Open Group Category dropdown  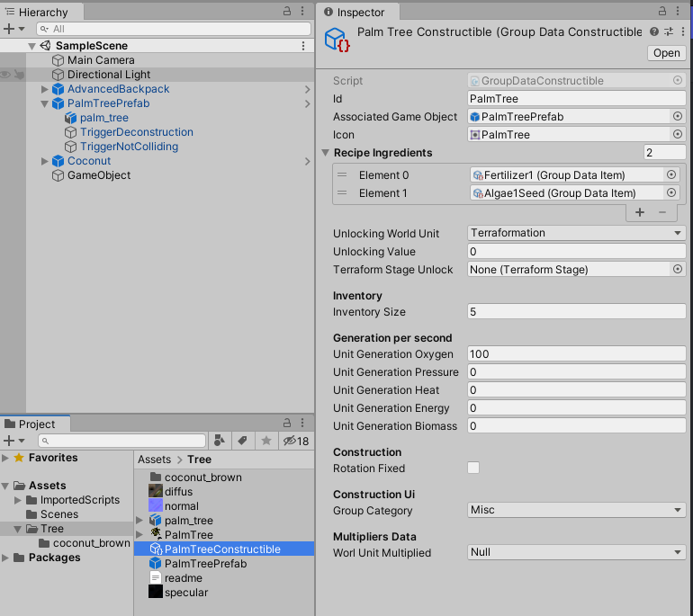pos(576,510)
